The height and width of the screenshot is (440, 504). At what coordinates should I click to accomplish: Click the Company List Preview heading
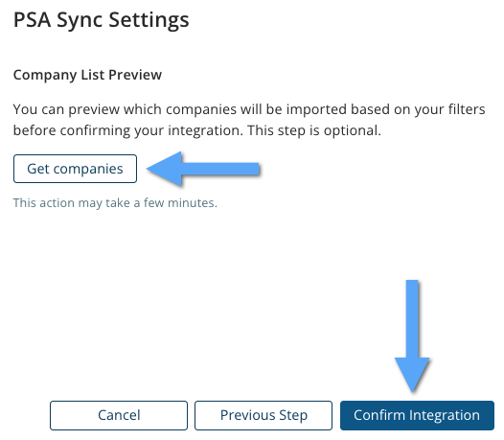point(87,75)
